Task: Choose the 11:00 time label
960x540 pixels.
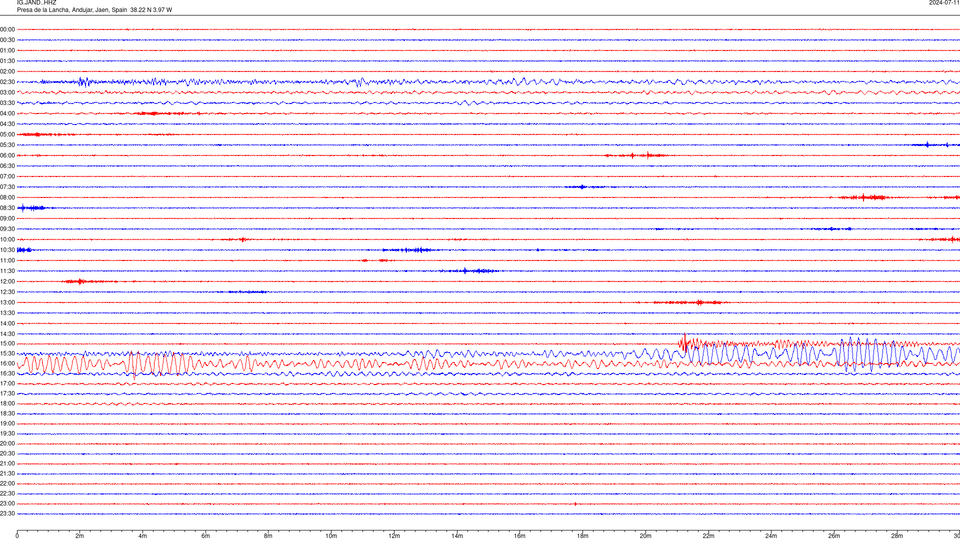Action: (x=7, y=260)
